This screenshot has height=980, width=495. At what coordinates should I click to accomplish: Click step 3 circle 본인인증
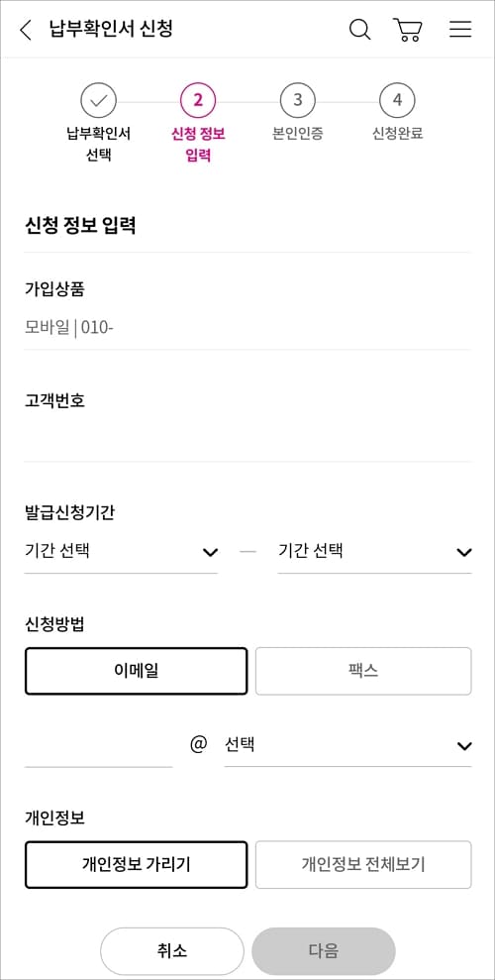[298, 100]
